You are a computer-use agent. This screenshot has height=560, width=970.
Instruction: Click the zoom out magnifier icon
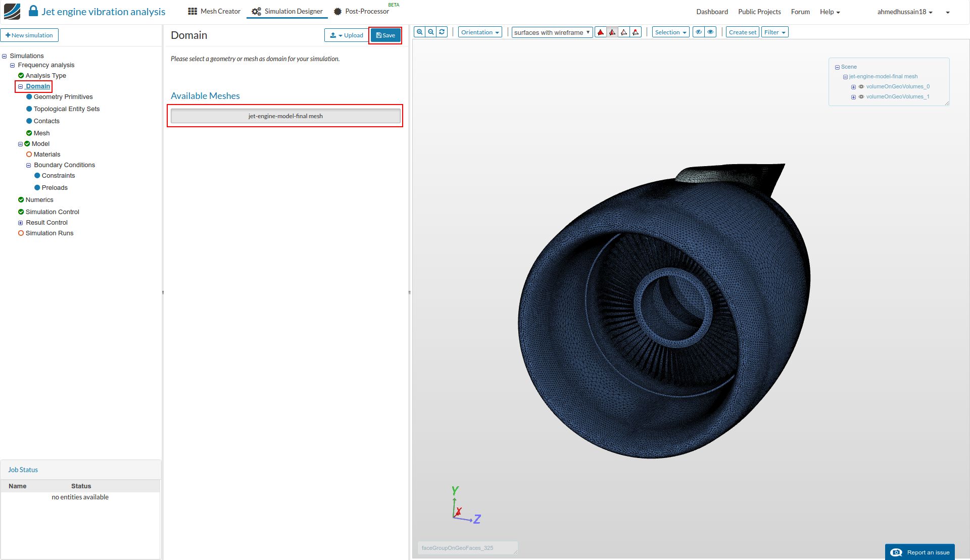(x=431, y=32)
